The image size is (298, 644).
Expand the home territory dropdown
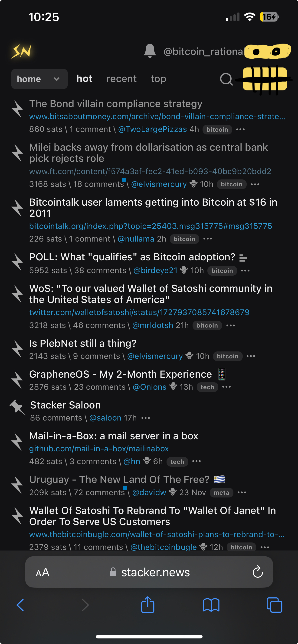pyautogui.click(x=39, y=79)
